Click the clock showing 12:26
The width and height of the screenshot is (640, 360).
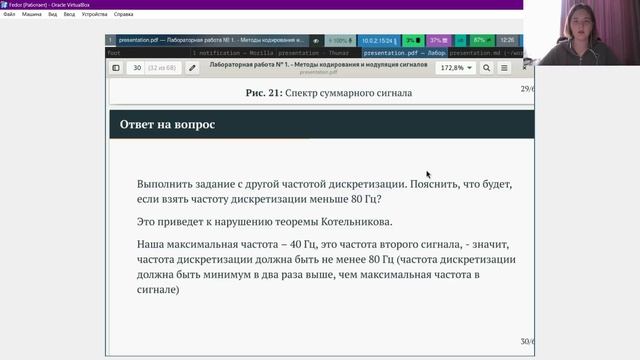point(507,40)
